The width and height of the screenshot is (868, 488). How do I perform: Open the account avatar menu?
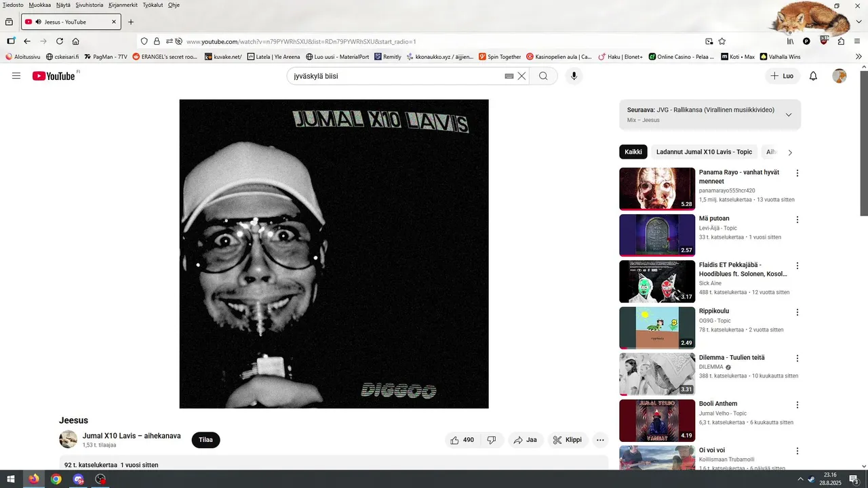tap(840, 76)
